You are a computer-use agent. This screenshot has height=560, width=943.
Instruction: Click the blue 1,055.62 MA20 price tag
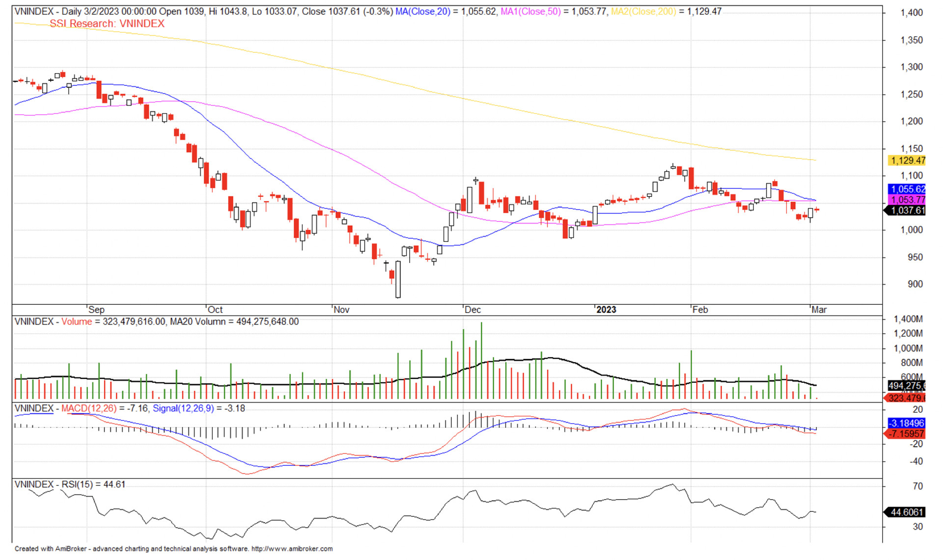tap(908, 189)
